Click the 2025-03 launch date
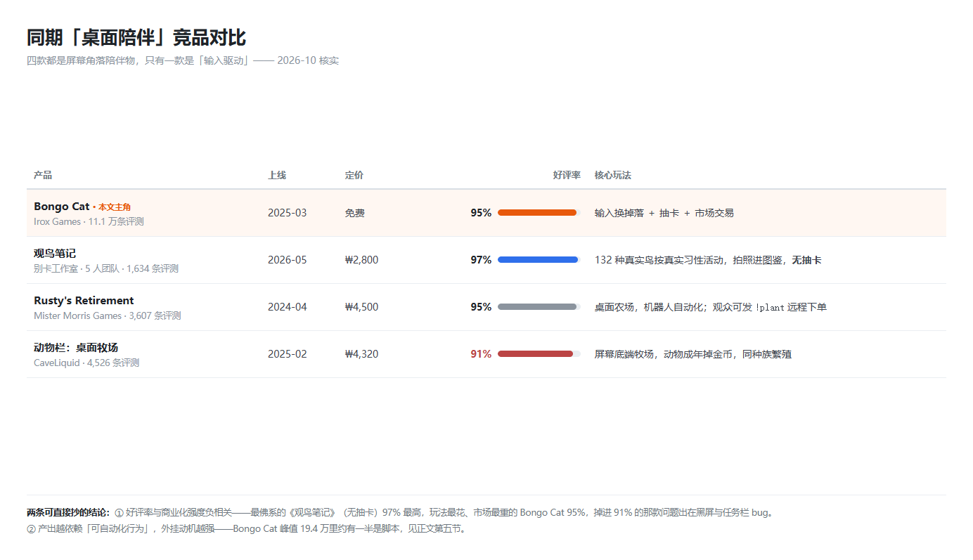This screenshot has height=560, width=973. pos(288,213)
